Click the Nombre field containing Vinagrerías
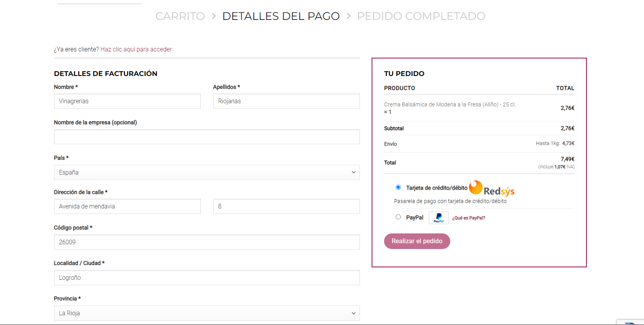The image size is (644, 325). pyautogui.click(x=127, y=101)
